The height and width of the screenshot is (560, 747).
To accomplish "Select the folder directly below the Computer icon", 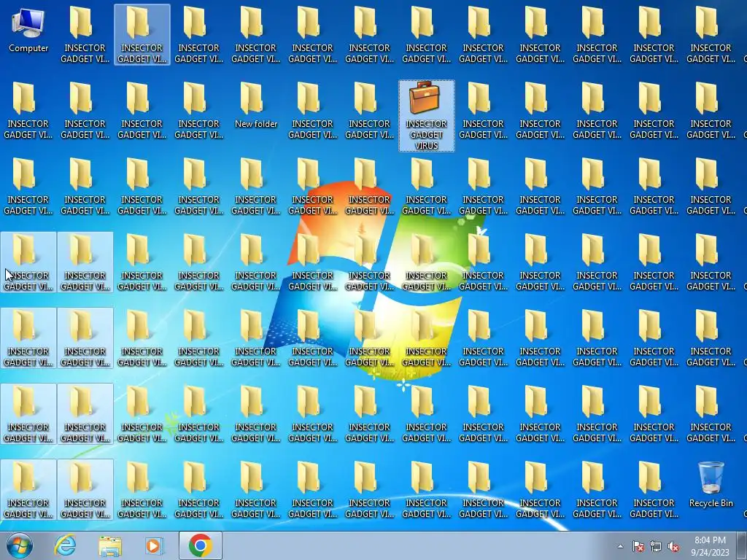I will pos(28,110).
